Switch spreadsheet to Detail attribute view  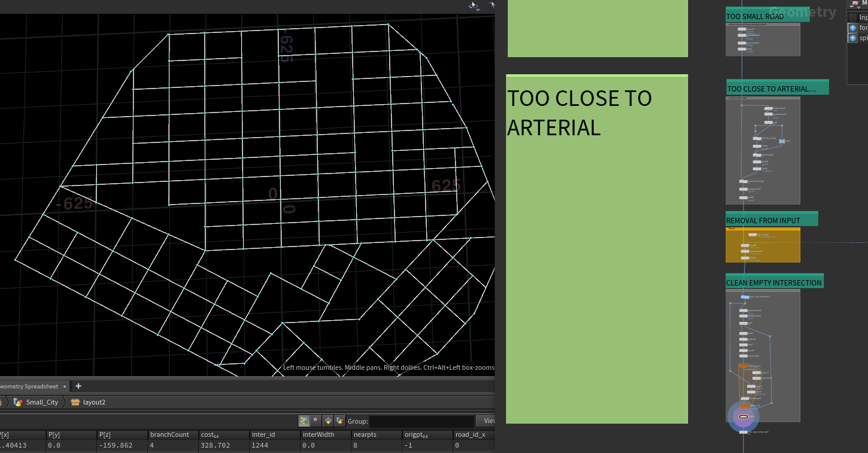pyautogui.click(x=340, y=421)
